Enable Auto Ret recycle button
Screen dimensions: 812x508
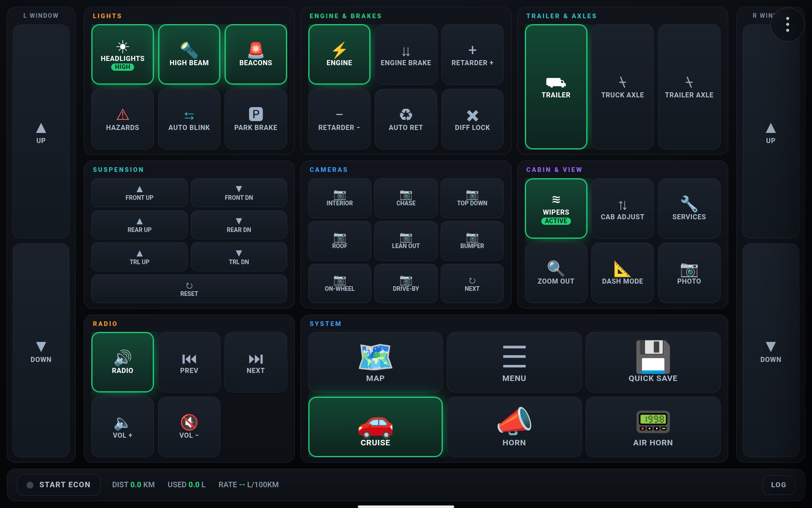(406, 119)
